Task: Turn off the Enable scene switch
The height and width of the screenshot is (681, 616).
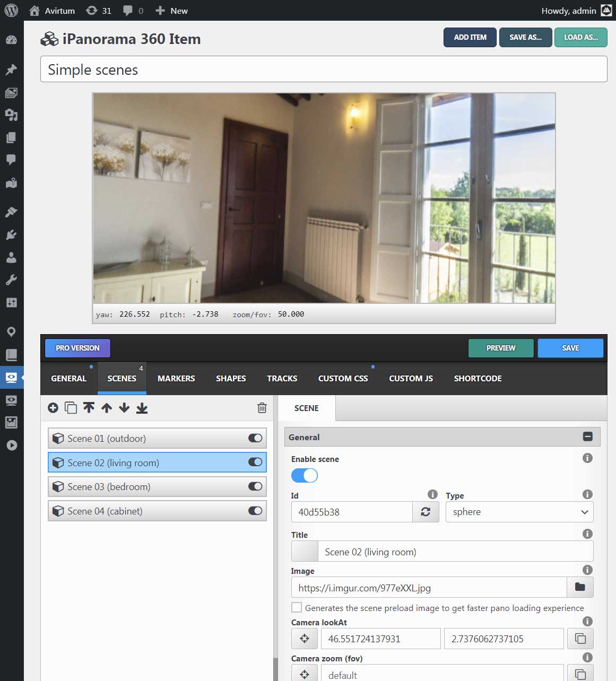Action: click(305, 475)
